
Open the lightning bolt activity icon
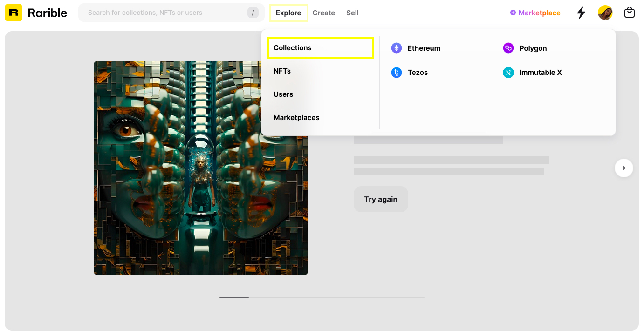(581, 13)
